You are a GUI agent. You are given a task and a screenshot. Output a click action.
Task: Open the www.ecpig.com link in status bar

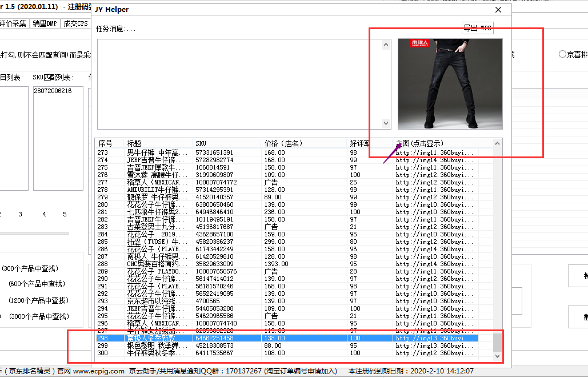(x=99, y=371)
